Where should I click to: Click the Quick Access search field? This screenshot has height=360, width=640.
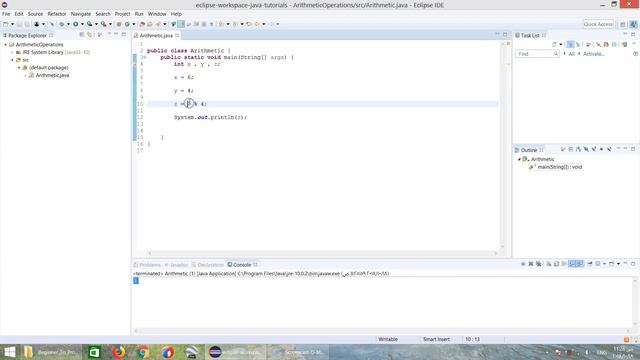coord(598,24)
